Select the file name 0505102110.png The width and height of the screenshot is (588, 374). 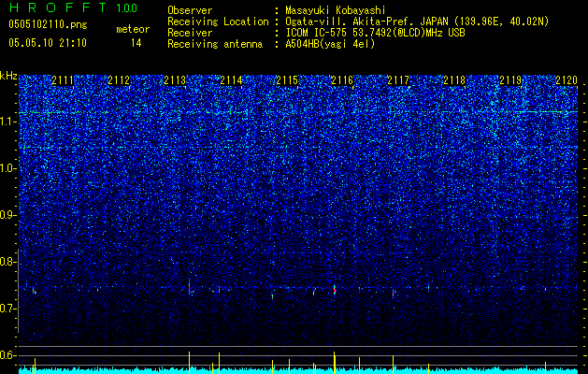(48, 24)
